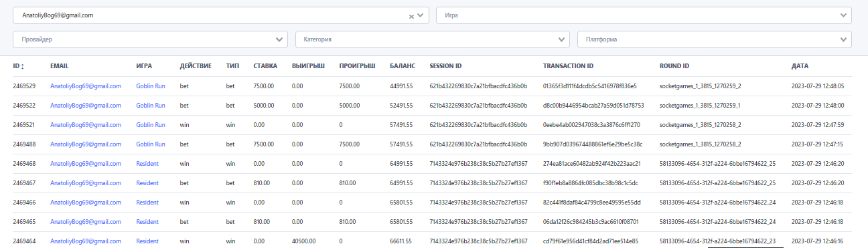Select session ID in row 2469468

pyautogui.click(x=478, y=164)
